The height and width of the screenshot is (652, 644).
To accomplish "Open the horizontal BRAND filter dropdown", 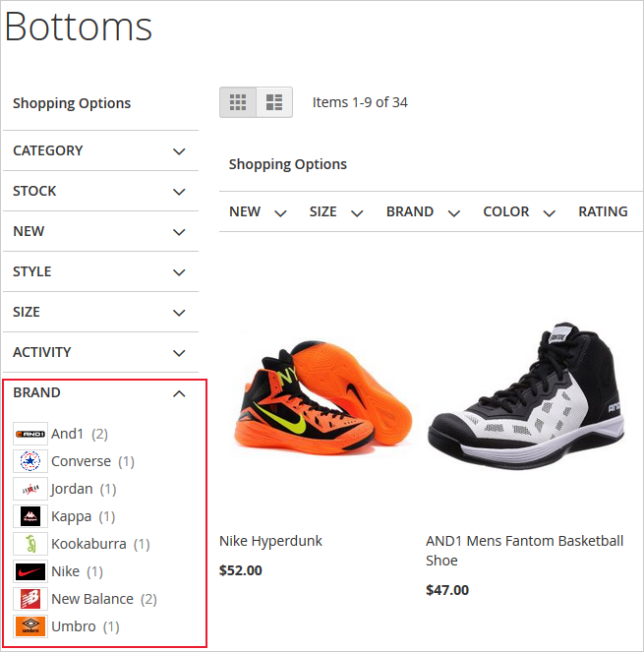I will click(423, 212).
